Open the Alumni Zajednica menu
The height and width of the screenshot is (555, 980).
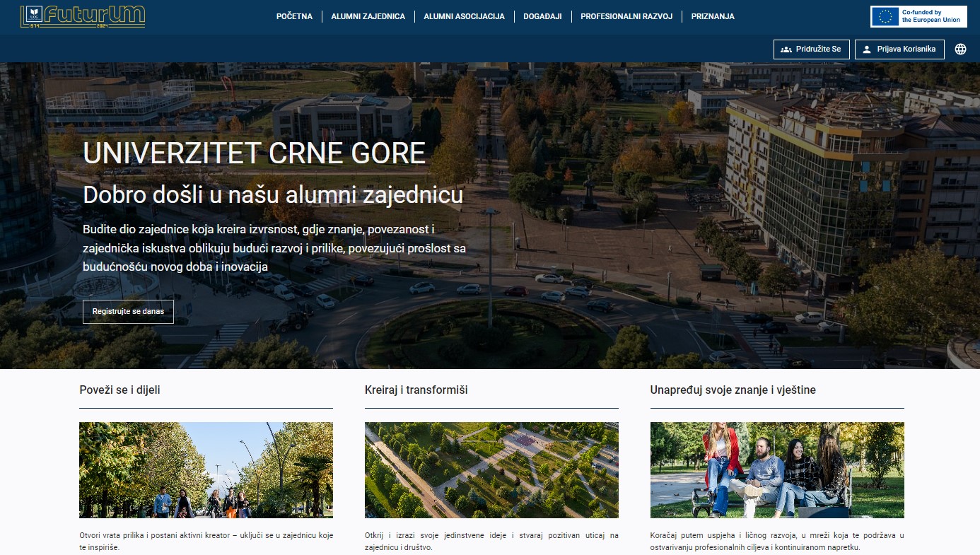(368, 16)
